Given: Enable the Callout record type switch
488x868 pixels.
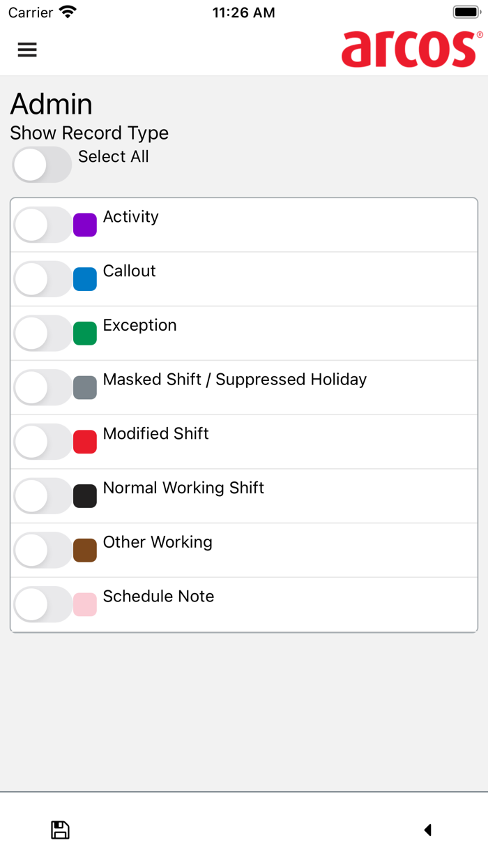Looking at the screenshot, I should [x=42, y=279].
